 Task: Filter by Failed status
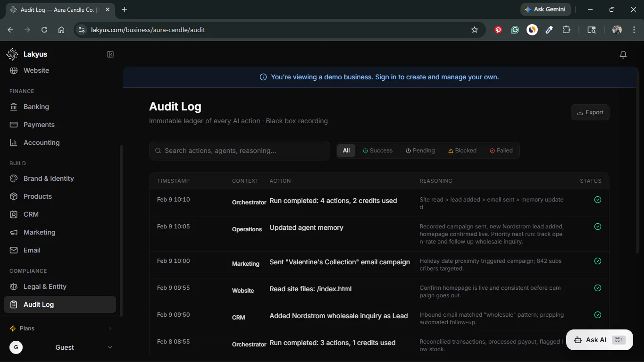click(x=501, y=151)
